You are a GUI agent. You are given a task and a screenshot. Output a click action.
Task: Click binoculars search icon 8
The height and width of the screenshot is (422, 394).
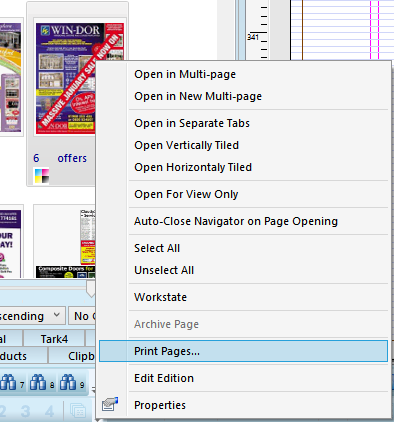(x=42, y=383)
